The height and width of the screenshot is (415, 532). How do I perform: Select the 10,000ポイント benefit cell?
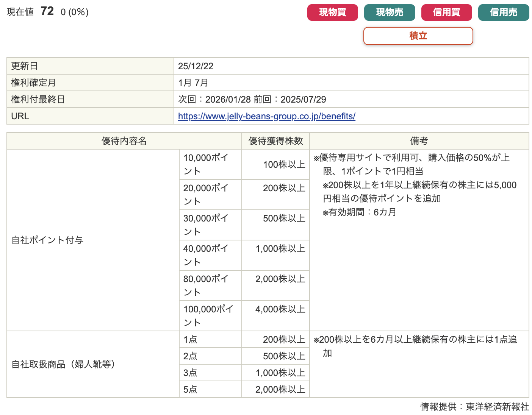tap(210, 164)
